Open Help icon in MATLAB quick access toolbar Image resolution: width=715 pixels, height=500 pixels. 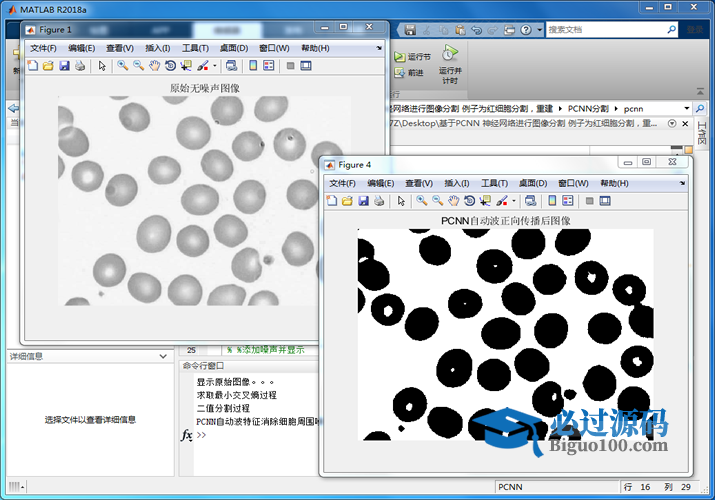[x=526, y=30]
